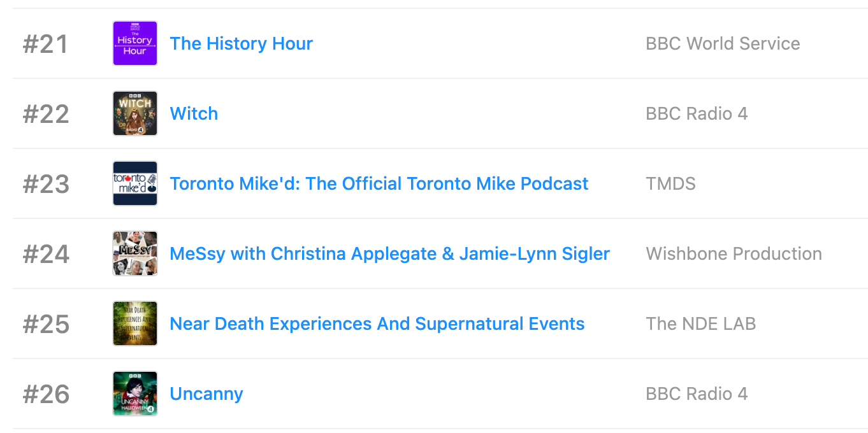Open Near Death Experiences And Supernatural Events link
The height and width of the screenshot is (433, 868).
(377, 323)
